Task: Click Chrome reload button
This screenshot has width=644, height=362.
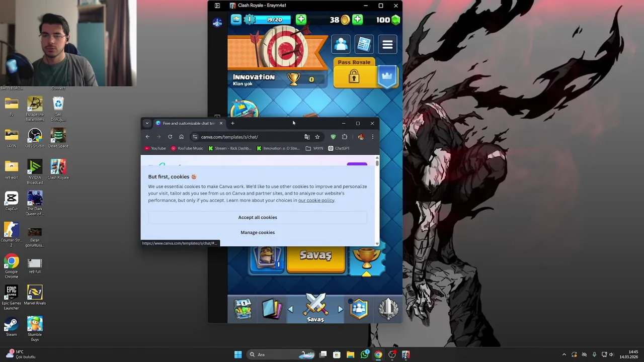Action: (170, 137)
